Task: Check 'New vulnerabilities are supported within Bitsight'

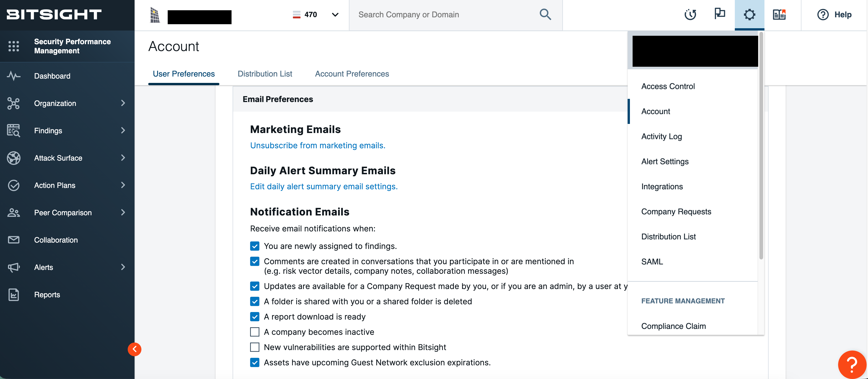Action: (255, 347)
